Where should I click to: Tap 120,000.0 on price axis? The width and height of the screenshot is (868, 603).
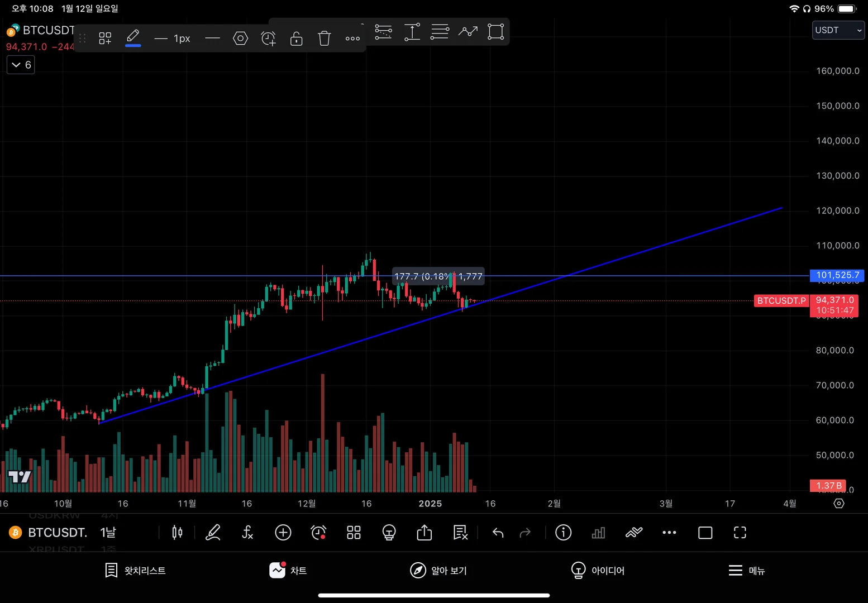pos(838,210)
